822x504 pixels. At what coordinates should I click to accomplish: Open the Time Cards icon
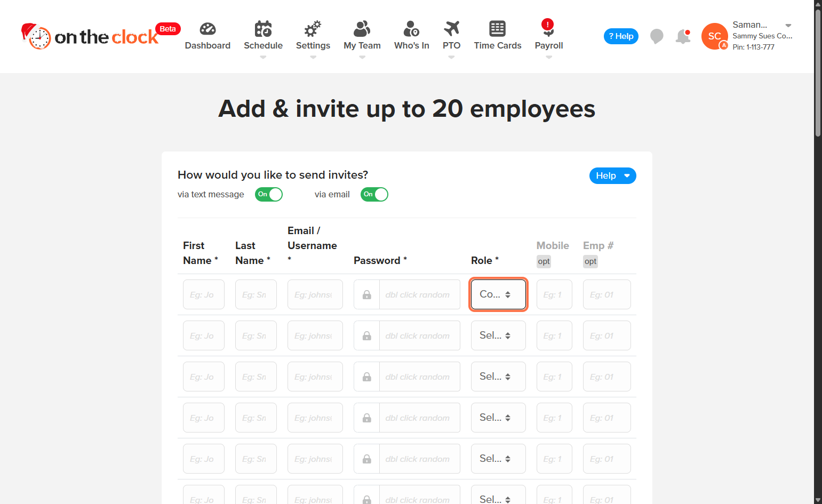pos(497,29)
